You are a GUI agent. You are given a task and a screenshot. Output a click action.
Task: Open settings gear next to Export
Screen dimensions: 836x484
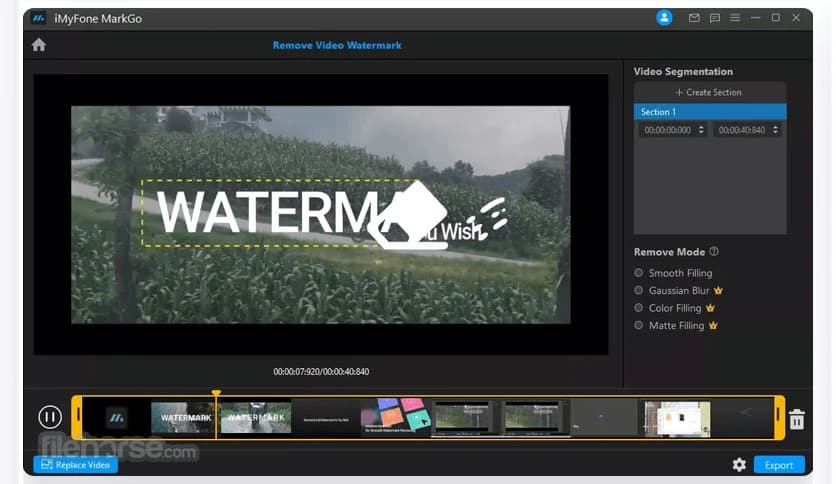(739, 465)
